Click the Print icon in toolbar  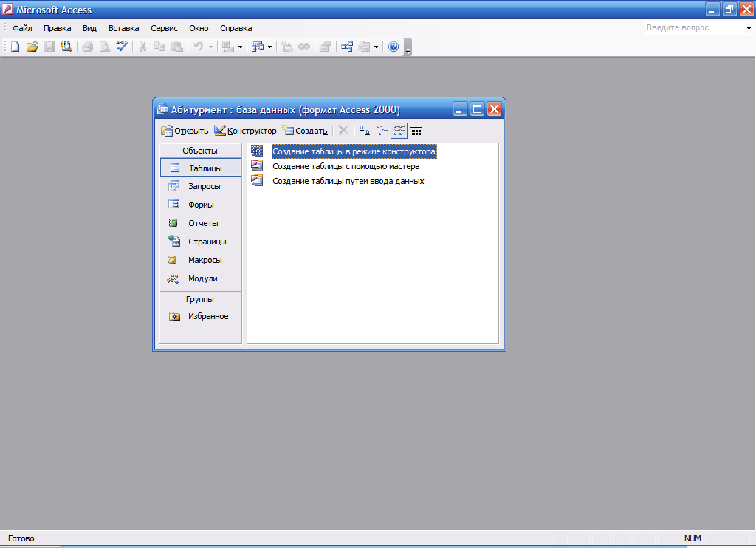(x=87, y=47)
